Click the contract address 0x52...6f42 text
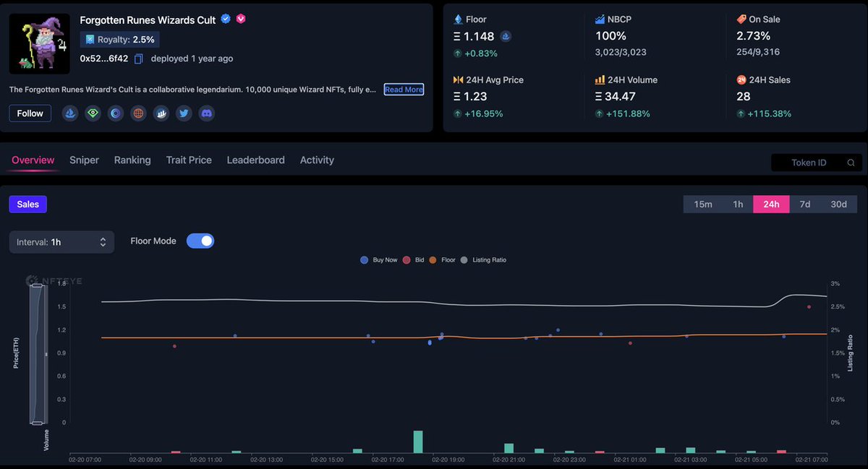The height and width of the screenshot is (469, 868). tap(104, 59)
